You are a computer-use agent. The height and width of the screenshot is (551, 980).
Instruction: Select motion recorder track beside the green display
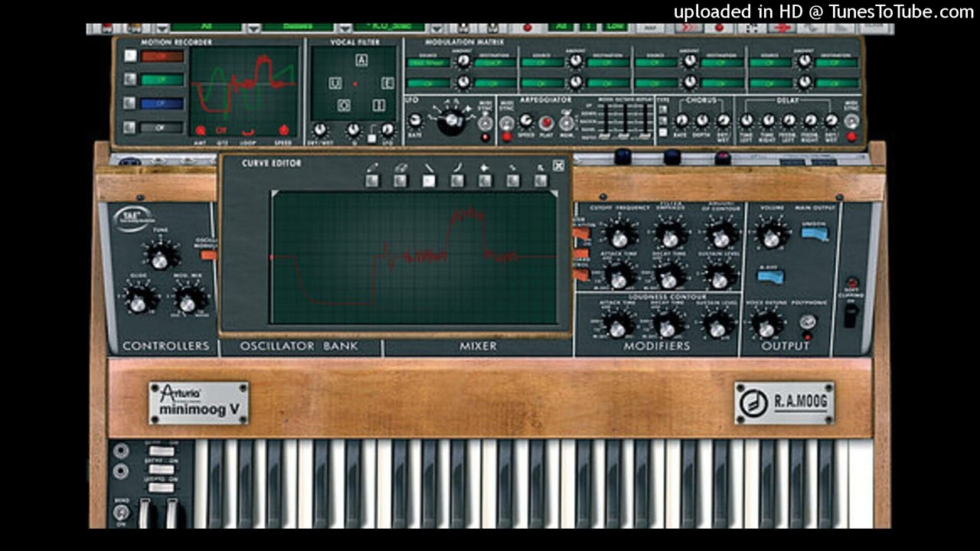point(131,79)
